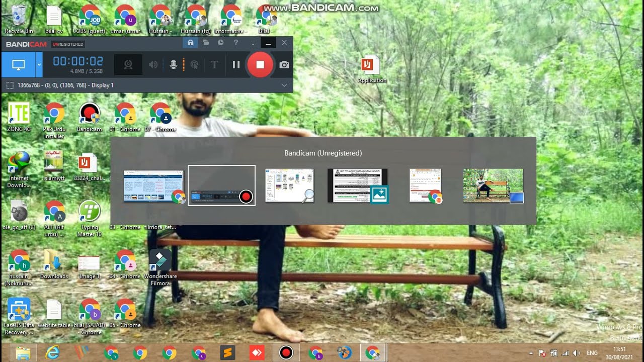Image resolution: width=644 pixels, height=362 pixels.
Task: Expand the Bandicam panel via bottom chevron
Action: [284, 85]
